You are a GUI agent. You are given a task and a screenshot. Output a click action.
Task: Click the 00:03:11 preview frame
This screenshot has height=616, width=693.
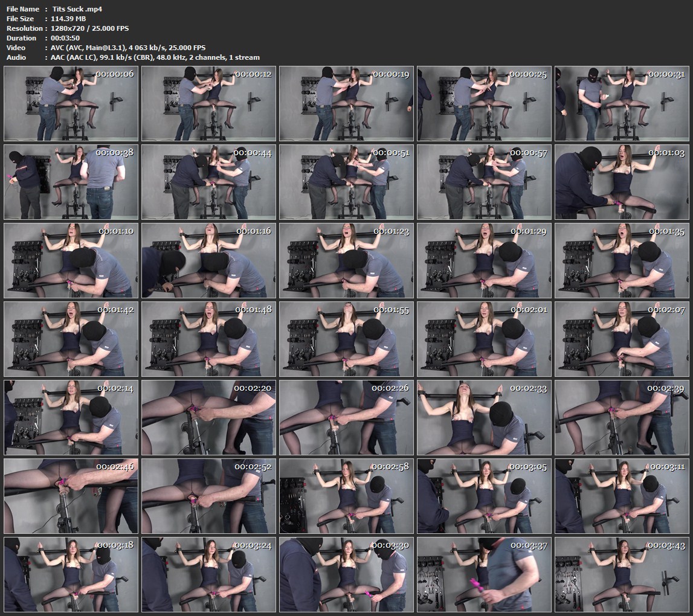[x=622, y=496]
